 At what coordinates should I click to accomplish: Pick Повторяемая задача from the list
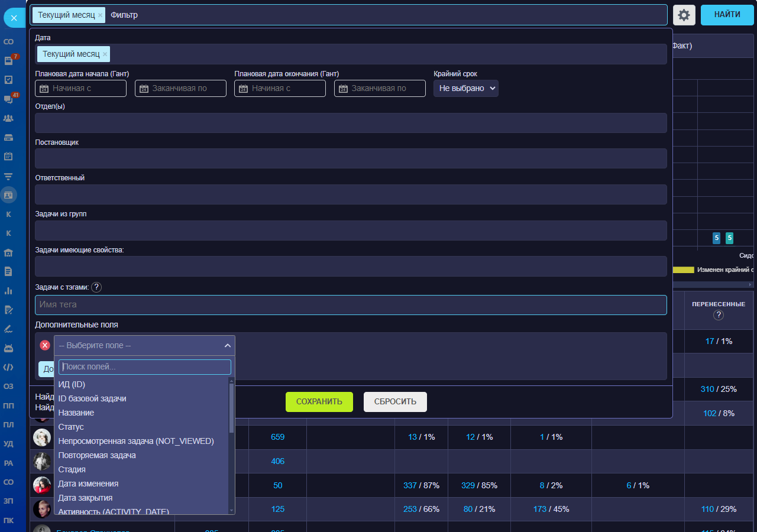click(97, 455)
